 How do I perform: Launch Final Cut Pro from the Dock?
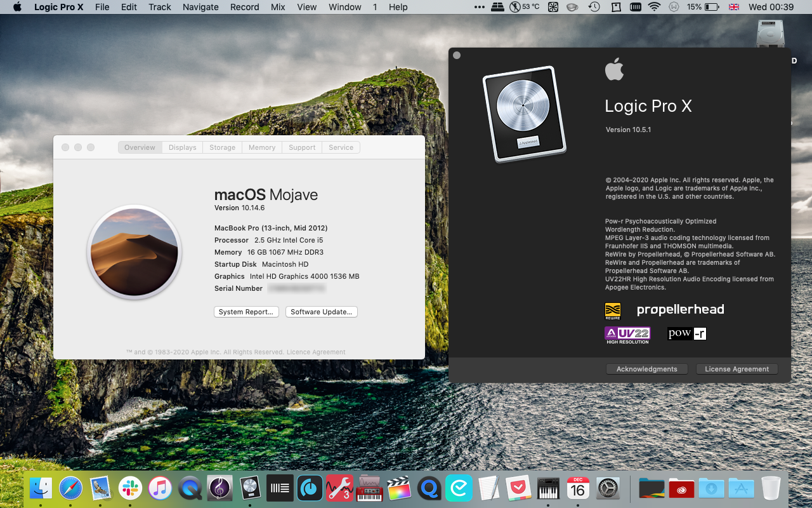tap(398, 488)
